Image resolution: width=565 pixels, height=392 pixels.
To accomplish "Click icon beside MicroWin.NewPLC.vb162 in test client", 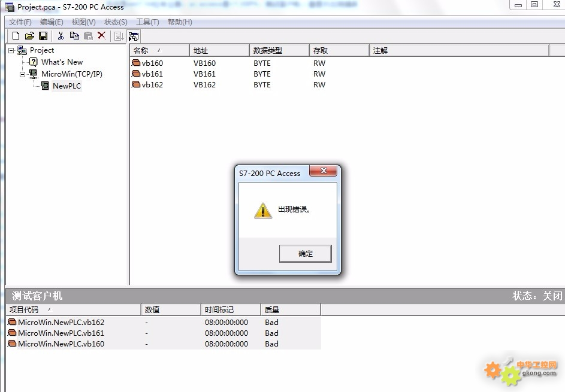I will [12, 322].
